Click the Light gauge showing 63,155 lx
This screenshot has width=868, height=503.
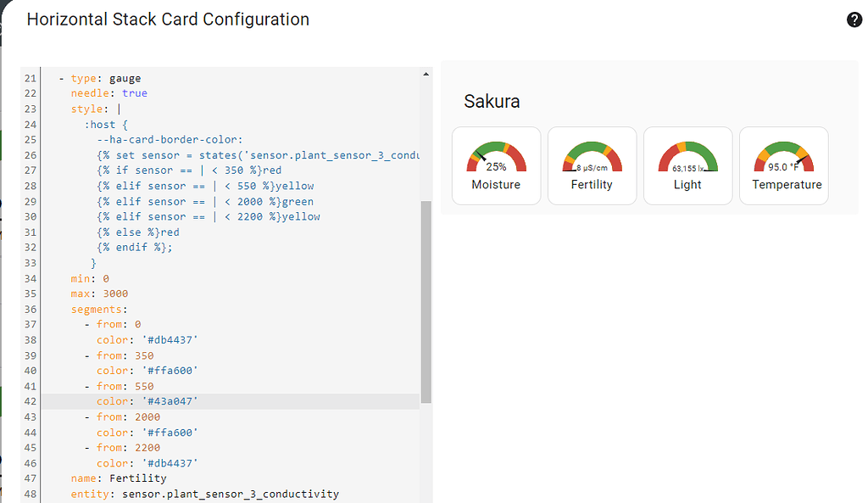[x=687, y=165]
